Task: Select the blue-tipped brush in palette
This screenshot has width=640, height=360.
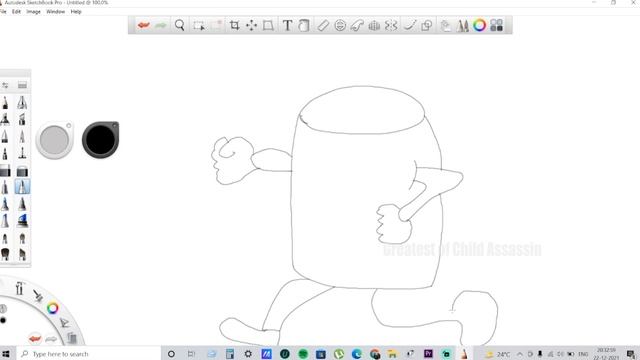Action: pos(22,220)
